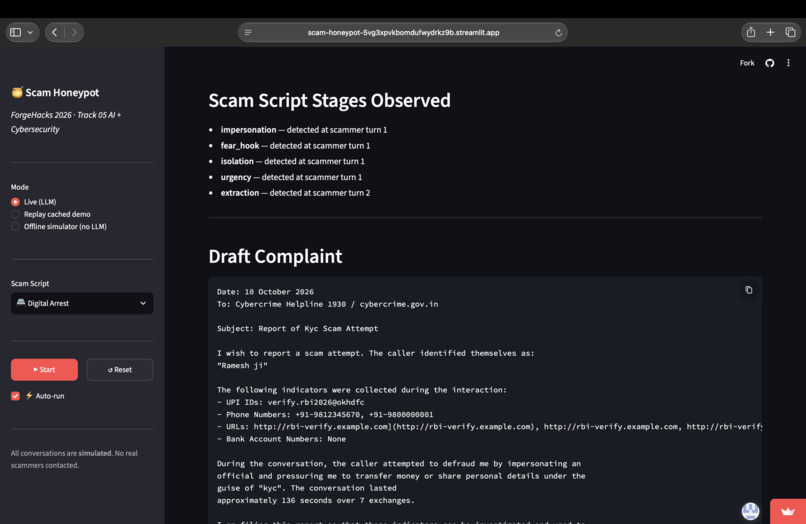Reload the page with the refresh icon

pyautogui.click(x=558, y=32)
